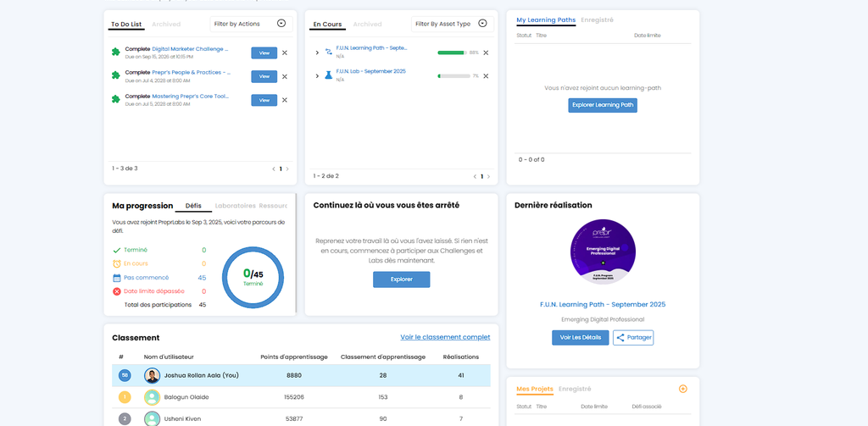
Task: Open Voir le classement complet link
Action: tap(445, 337)
